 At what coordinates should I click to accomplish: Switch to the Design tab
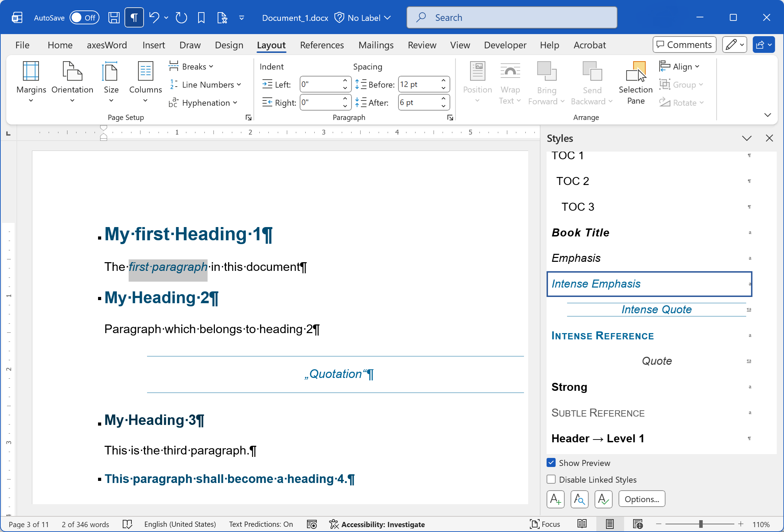pos(229,45)
